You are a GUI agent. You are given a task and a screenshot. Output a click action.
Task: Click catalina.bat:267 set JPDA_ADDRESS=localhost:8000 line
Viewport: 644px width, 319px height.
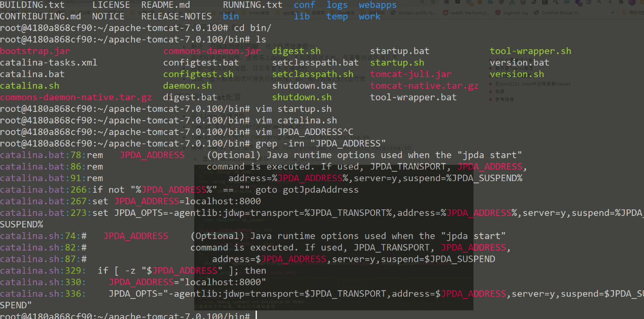click(131, 201)
